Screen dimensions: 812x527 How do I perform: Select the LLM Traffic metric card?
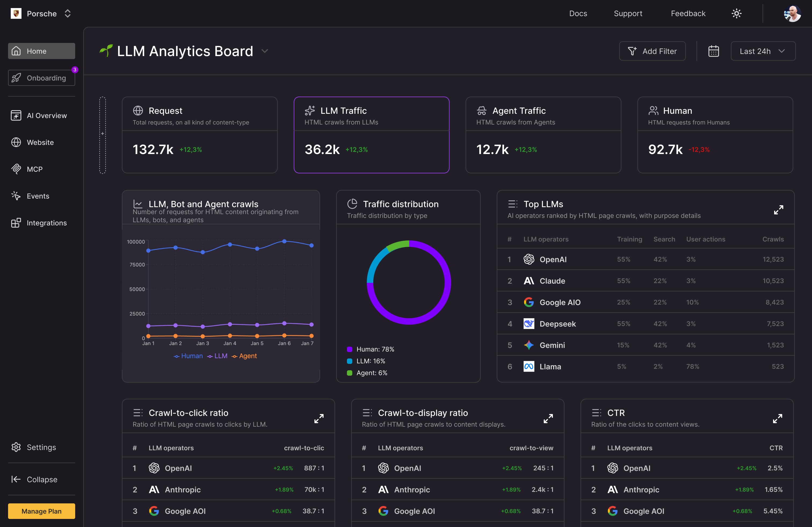[x=371, y=135]
